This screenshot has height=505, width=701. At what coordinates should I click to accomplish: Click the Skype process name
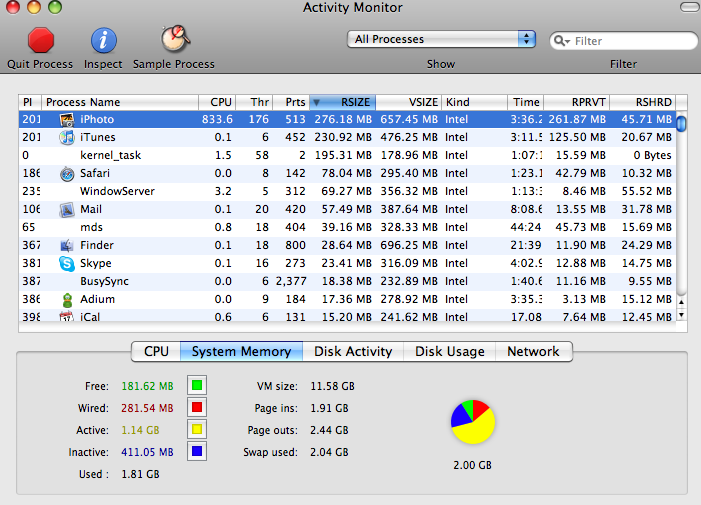coord(96,264)
